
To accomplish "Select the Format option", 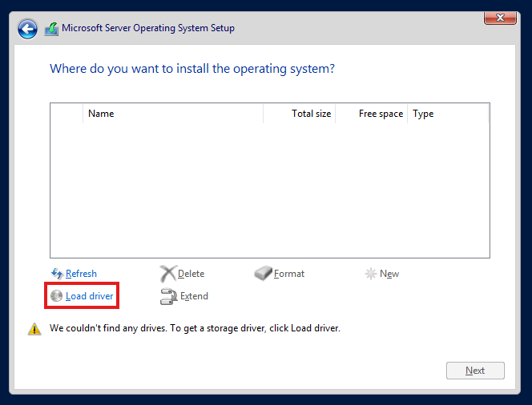I will (289, 274).
